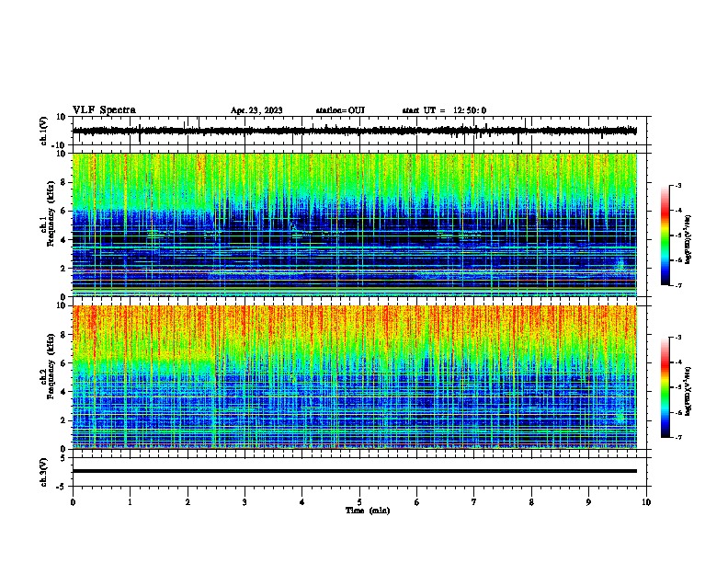Viewport: 728px width, 563px height.
Task: Click the ch.1 spectrogram color scale bar
Action: (665, 236)
